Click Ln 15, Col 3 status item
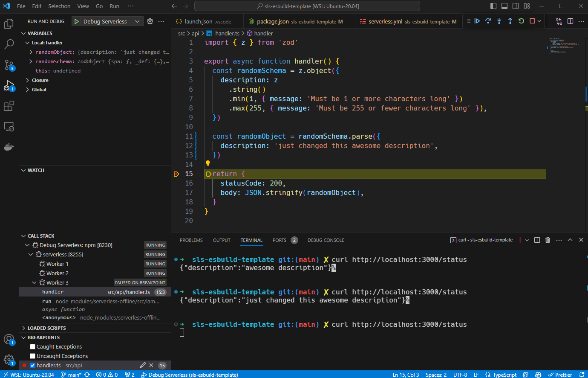588x378 pixels. coord(406,375)
